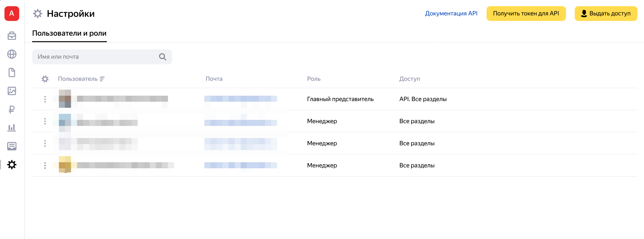The height and width of the screenshot is (239, 644).
Task: Click the magnifier search icon
Action: [163, 57]
